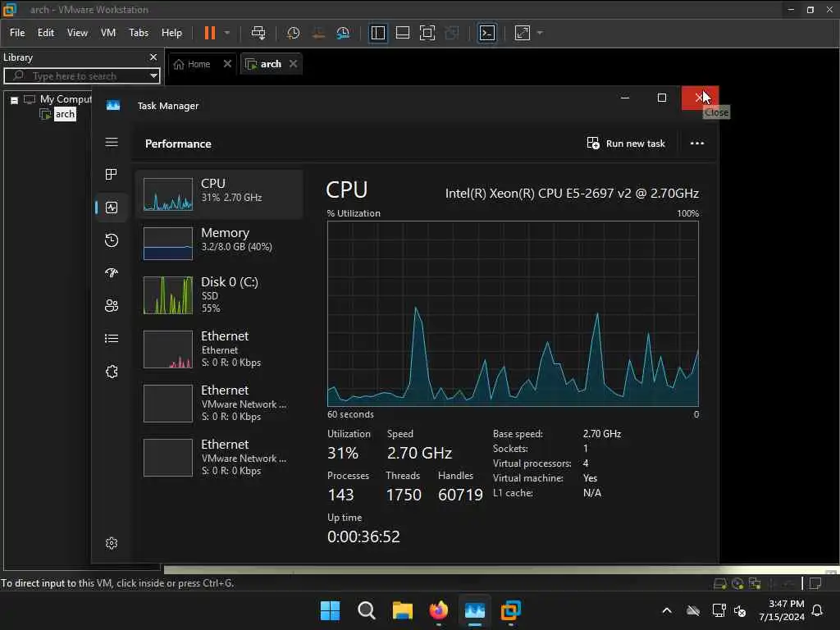This screenshot has width=840, height=630.
Task: Click stretch guest toolbar icon
Action: click(x=523, y=33)
